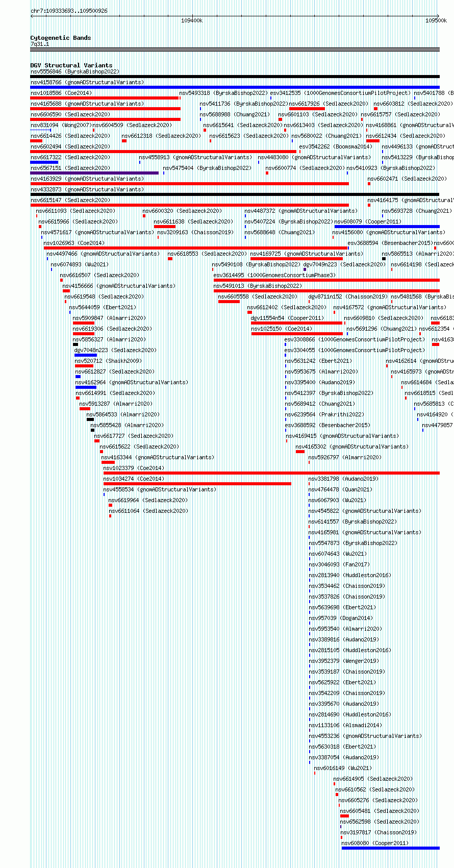Screen dimensions: 454x868
Task: Click the 109400k scale marker
Action: pos(192,21)
